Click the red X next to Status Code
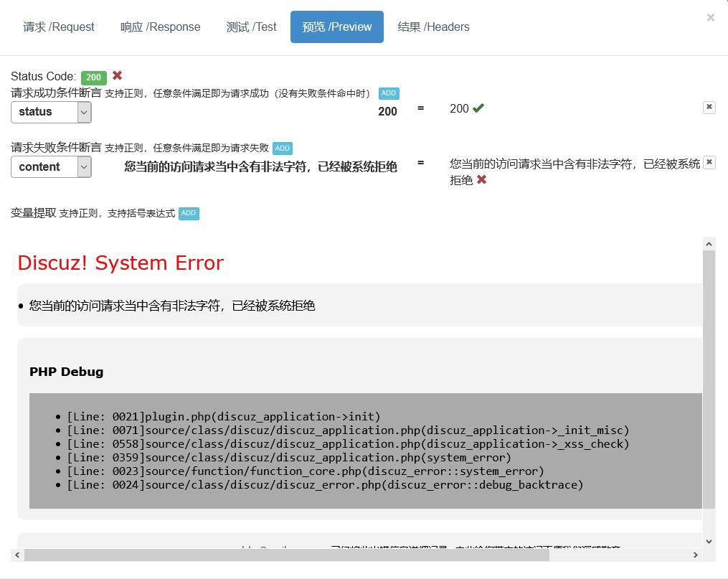 [x=118, y=75]
